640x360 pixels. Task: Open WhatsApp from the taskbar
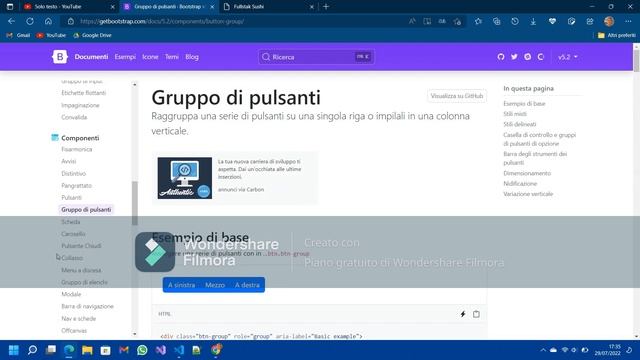[x=142, y=350]
